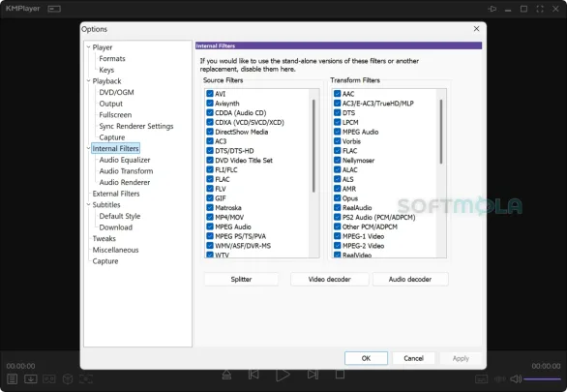The width and height of the screenshot is (567, 392).
Task: Select Tweaks in the options tree
Action: (x=104, y=238)
